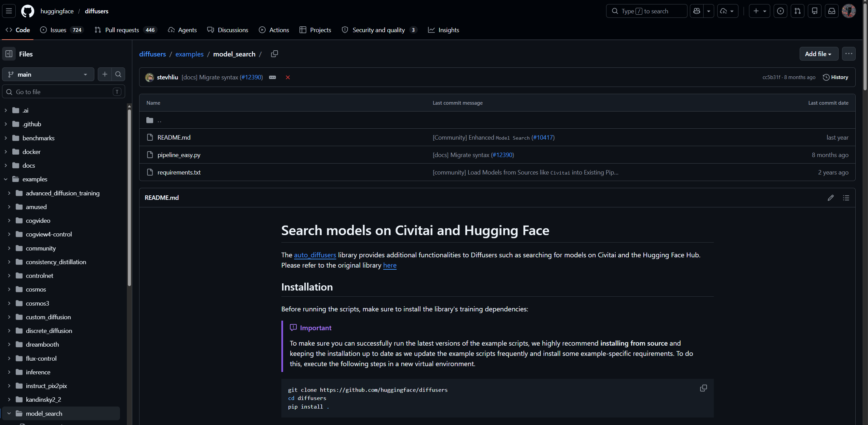Image resolution: width=868 pixels, height=425 pixels.
Task: Open the Issues shortcut icon in header
Action: [x=780, y=11]
